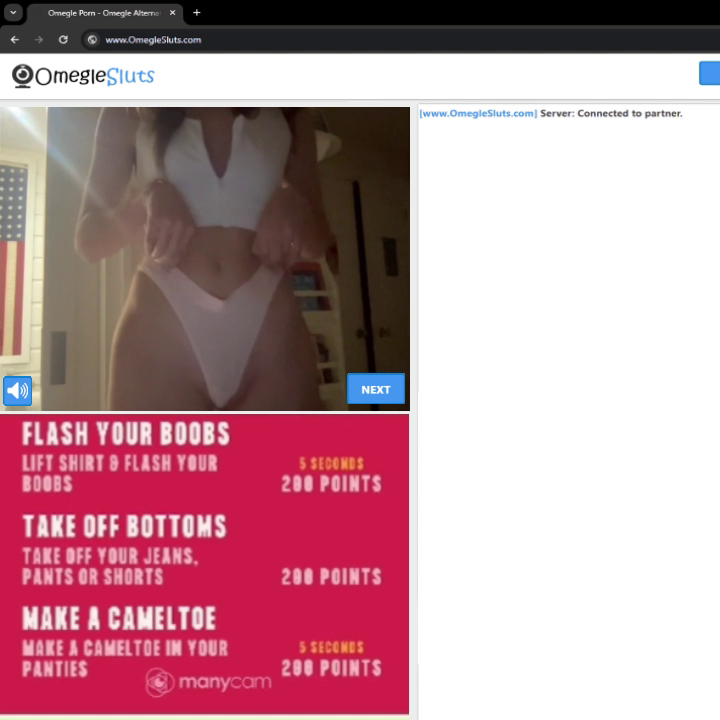Click the site name text in the header

coord(96,76)
